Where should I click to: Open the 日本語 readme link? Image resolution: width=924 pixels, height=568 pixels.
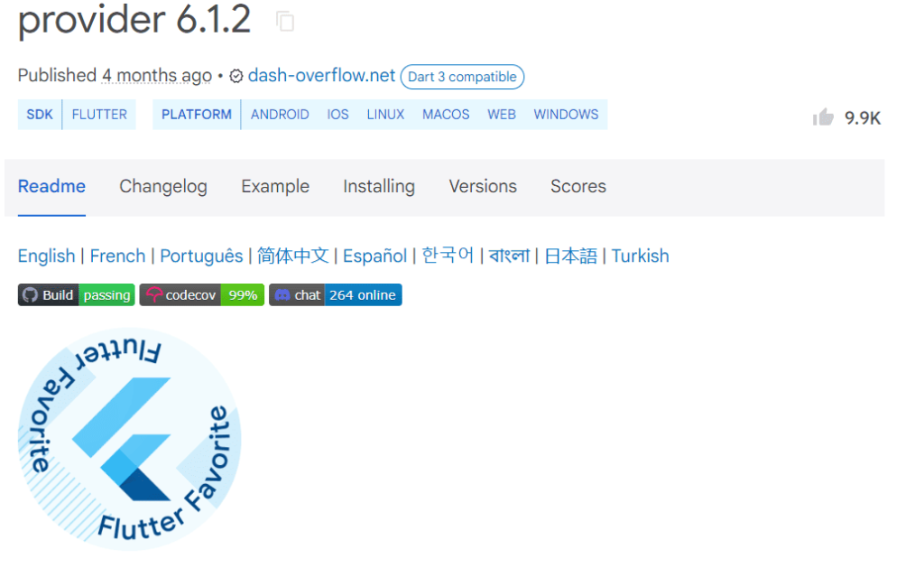click(570, 256)
